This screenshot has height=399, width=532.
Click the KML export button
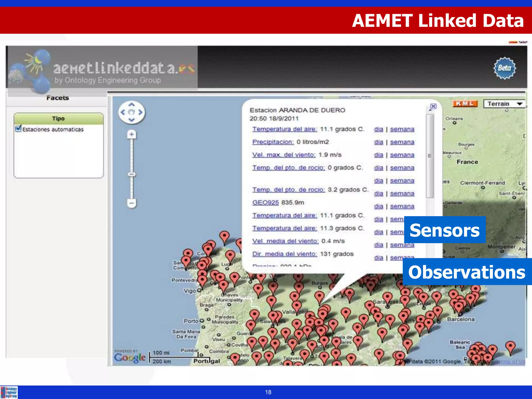(x=465, y=104)
